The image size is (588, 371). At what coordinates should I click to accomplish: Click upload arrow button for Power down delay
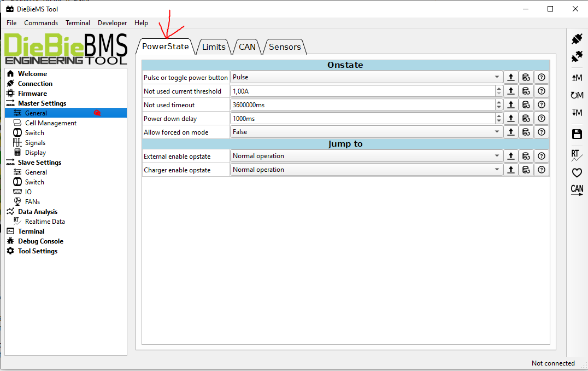pos(510,118)
